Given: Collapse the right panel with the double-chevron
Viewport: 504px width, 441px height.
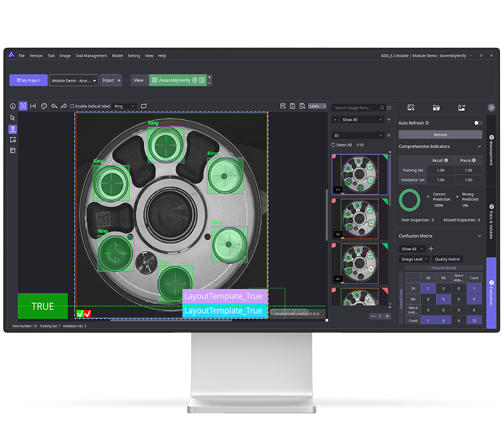Looking at the screenshot, I should pyautogui.click(x=491, y=107).
